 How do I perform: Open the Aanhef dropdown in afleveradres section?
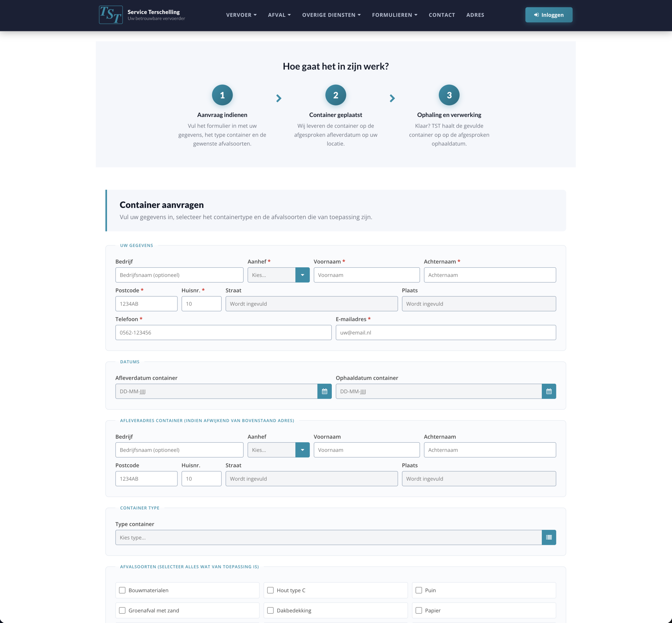(x=302, y=450)
